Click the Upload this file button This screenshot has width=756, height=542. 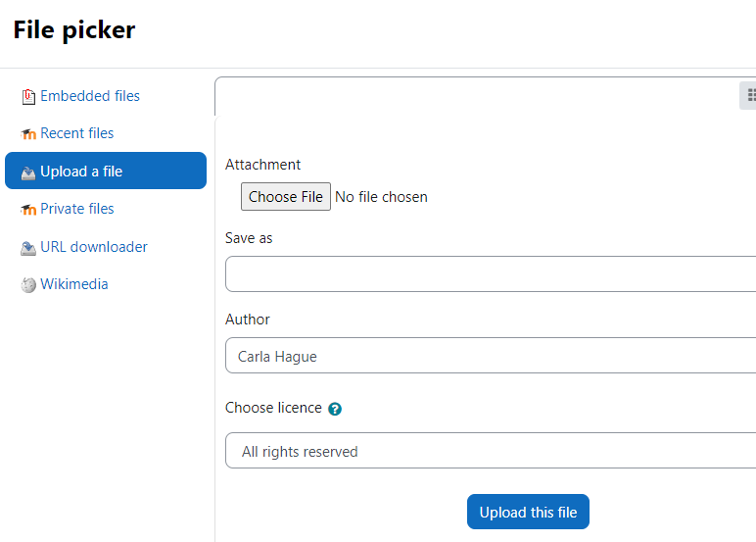click(x=528, y=512)
